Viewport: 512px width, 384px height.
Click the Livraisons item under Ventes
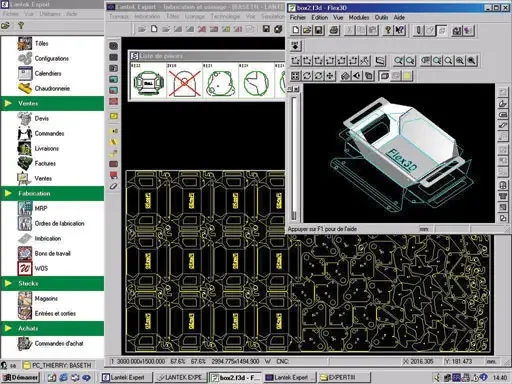click(x=47, y=148)
